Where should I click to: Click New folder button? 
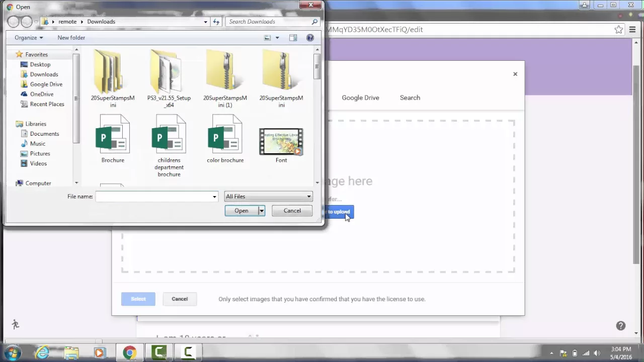pyautogui.click(x=71, y=38)
